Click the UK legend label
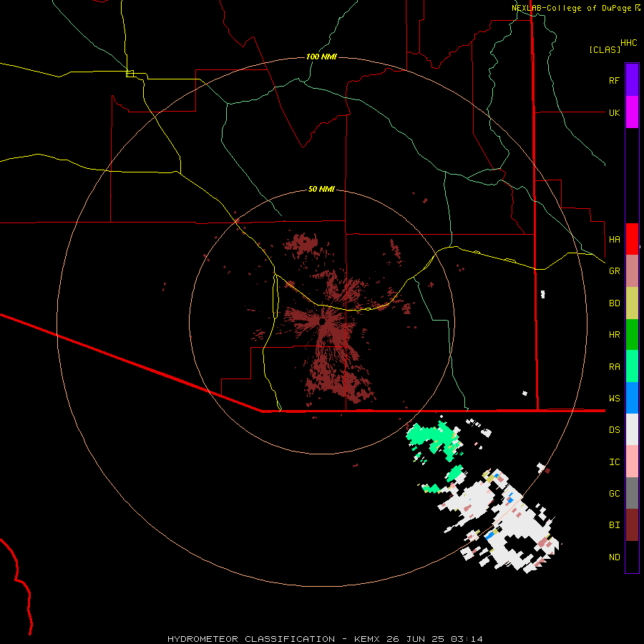644x644 pixels. (614, 112)
